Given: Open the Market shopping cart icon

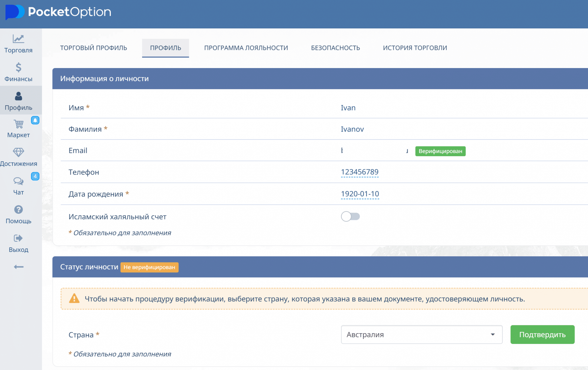Looking at the screenshot, I should pos(18,124).
